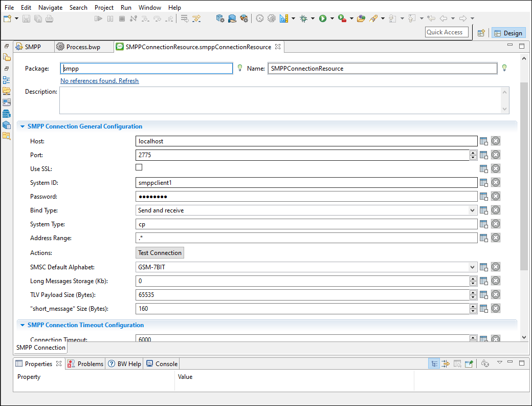Screen dimensions: 532x406
Task: Collapse SMPP Connection General Configuration section
Action: [x=23, y=126]
